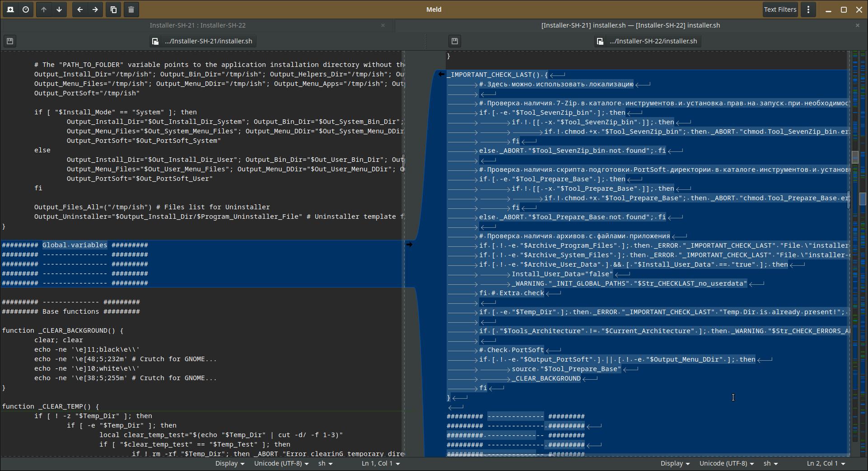
Task: Click the copy change toolbar icon
Action: pyautogui.click(x=113, y=9)
